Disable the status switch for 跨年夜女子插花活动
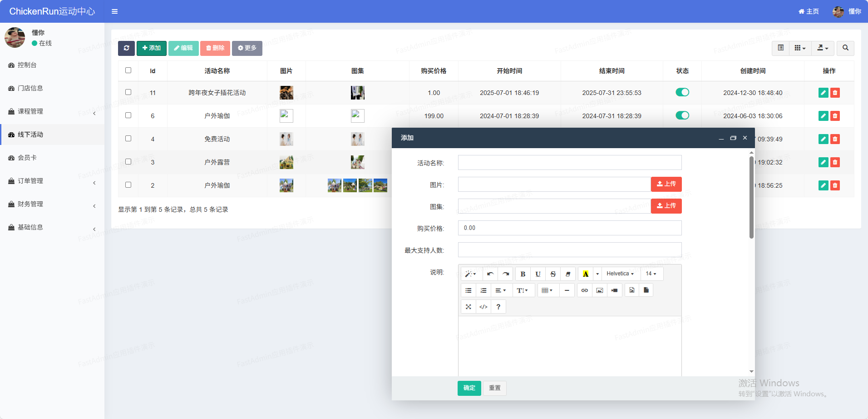Viewport: 868px width, 419px height. [682, 92]
